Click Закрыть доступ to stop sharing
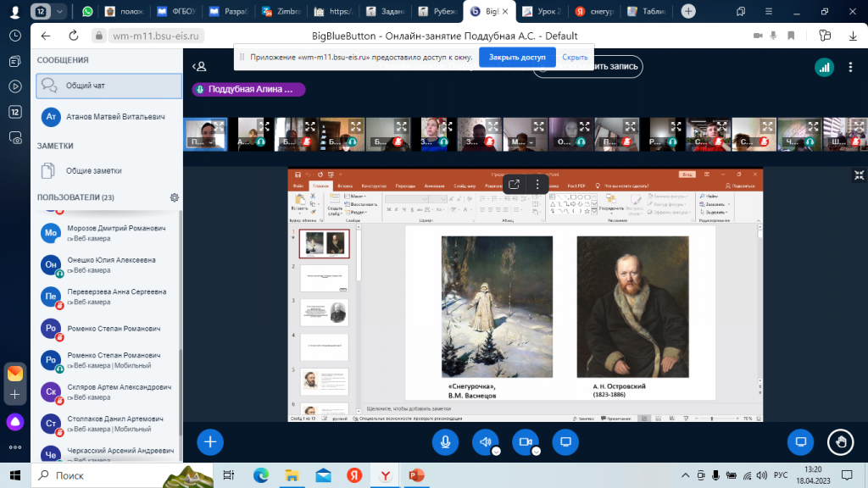The image size is (868, 488). coord(517,57)
